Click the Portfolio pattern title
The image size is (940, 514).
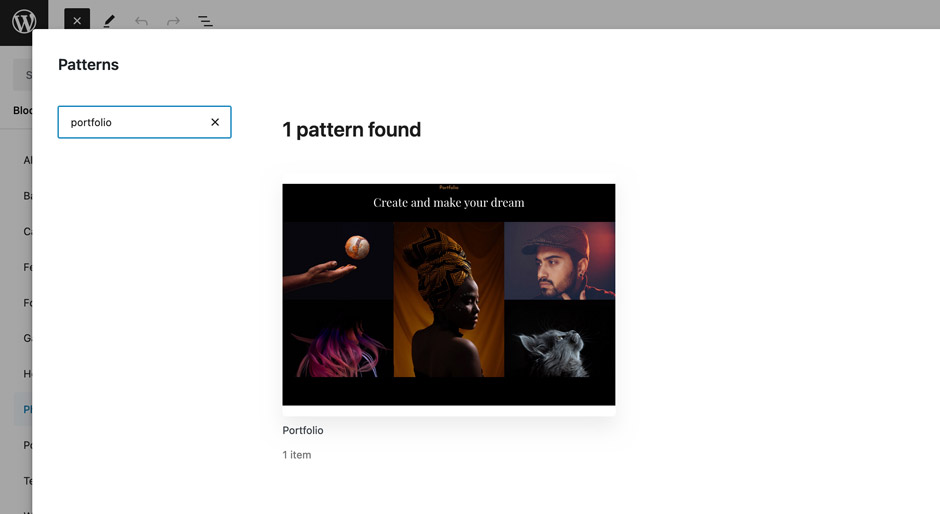(303, 430)
